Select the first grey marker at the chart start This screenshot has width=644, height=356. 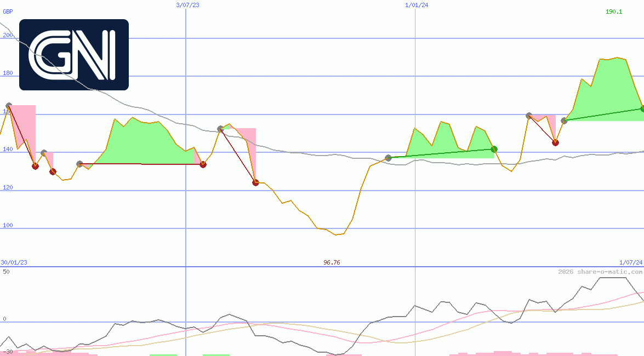click(8, 106)
